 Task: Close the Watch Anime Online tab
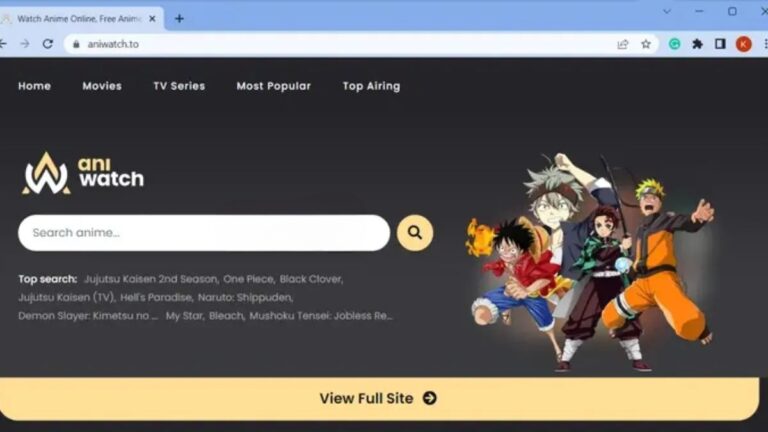152,19
